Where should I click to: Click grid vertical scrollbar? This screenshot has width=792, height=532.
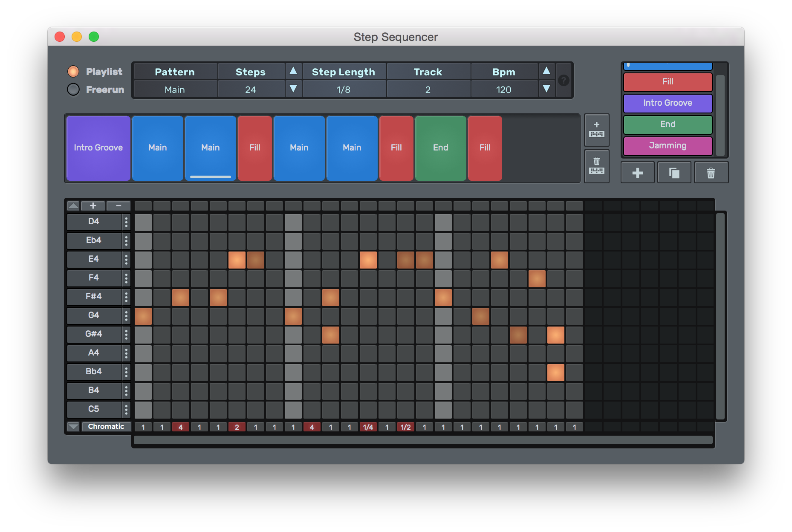(x=720, y=316)
